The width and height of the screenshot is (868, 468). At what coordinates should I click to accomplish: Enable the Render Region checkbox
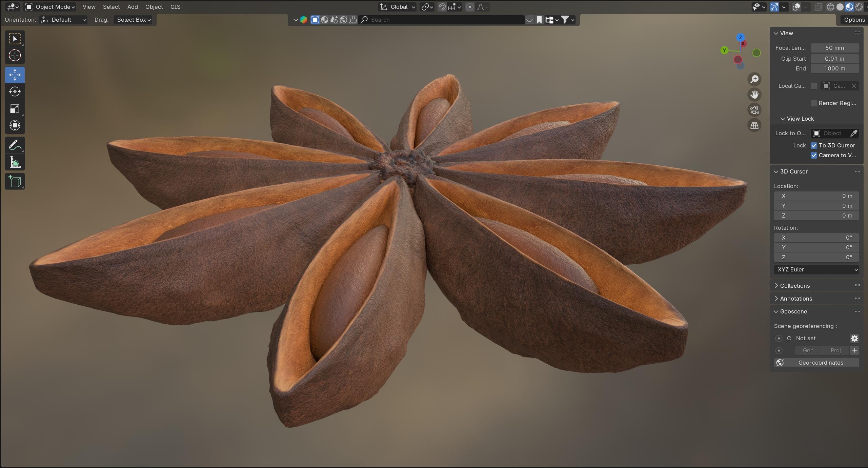[814, 103]
